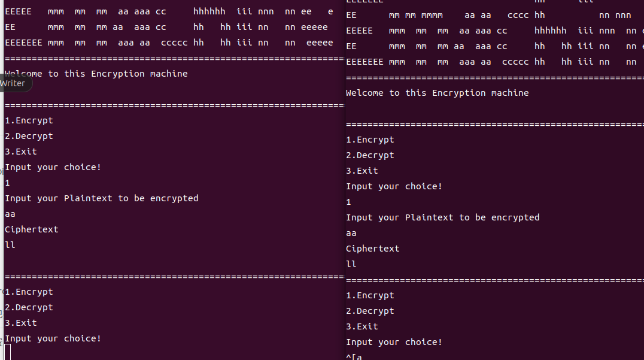Select the upper 3.Exit line in left terminal
The image size is (644, 360).
pyautogui.click(x=21, y=152)
